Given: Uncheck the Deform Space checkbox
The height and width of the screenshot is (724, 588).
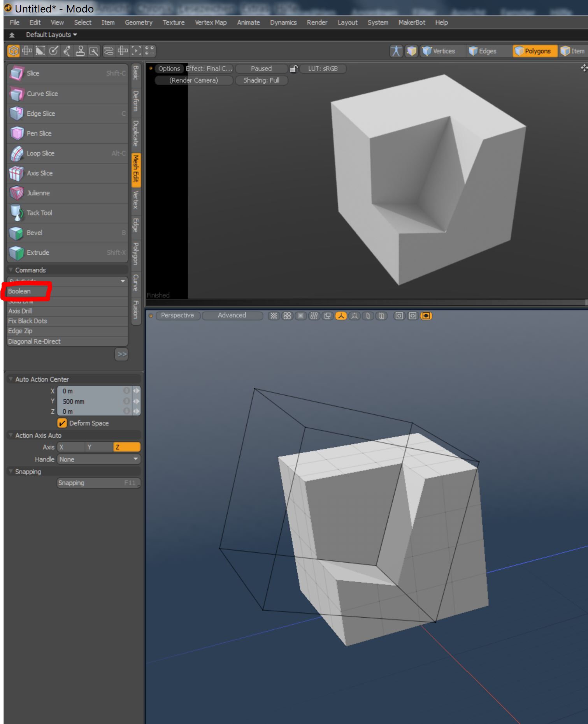Looking at the screenshot, I should pos(62,423).
